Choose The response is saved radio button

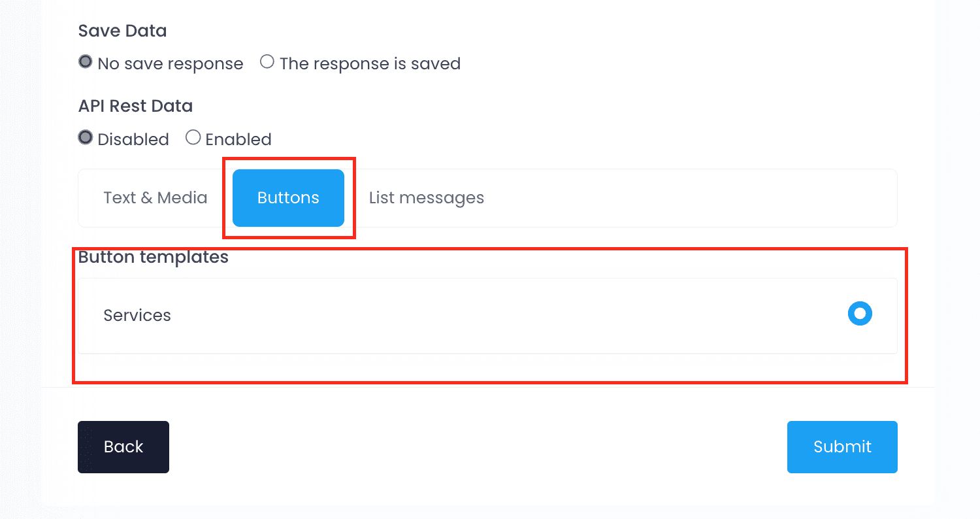point(267,62)
